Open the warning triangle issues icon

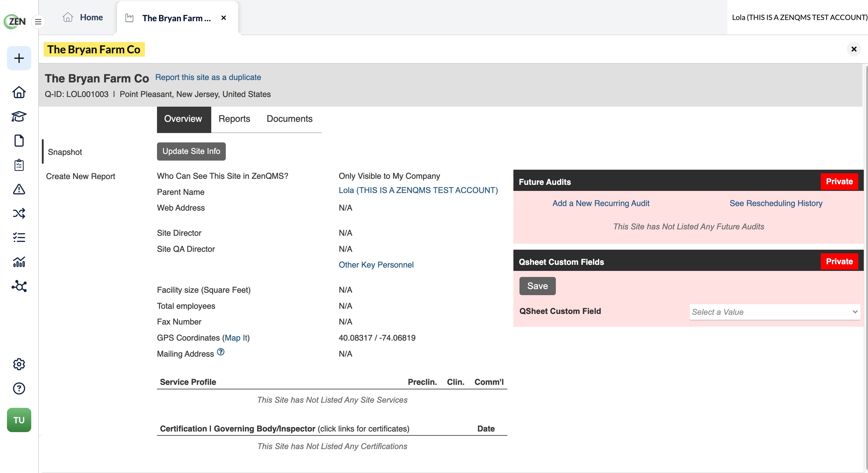pyautogui.click(x=19, y=189)
